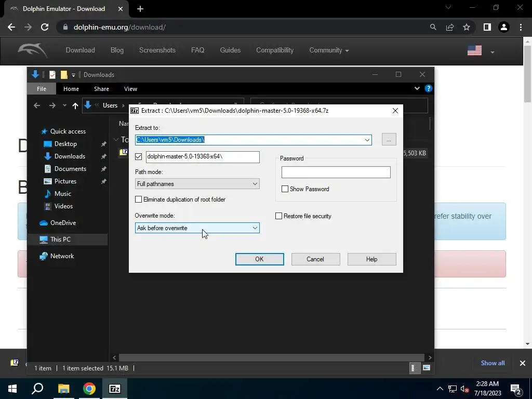Open Customize Quick Access Toolbar dropdown
Image resolution: width=532 pixels, height=399 pixels.
tap(73, 75)
